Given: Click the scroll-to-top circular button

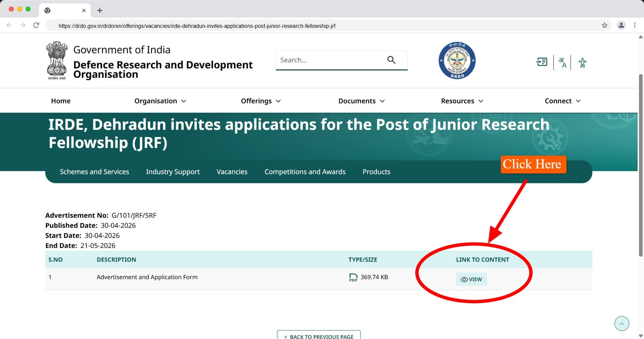Looking at the screenshot, I should [622, 324].
